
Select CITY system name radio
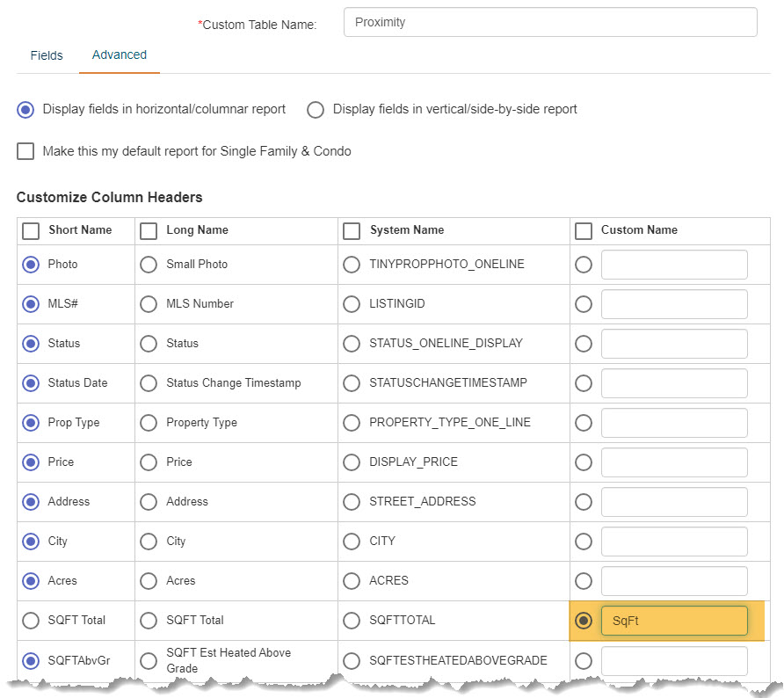[x=352, y=541]
